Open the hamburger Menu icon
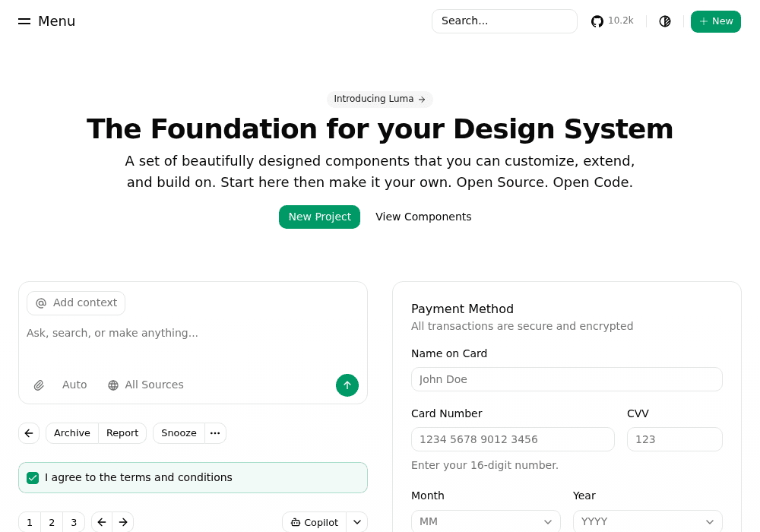760x532 pixels. click(x=24, y=21)
